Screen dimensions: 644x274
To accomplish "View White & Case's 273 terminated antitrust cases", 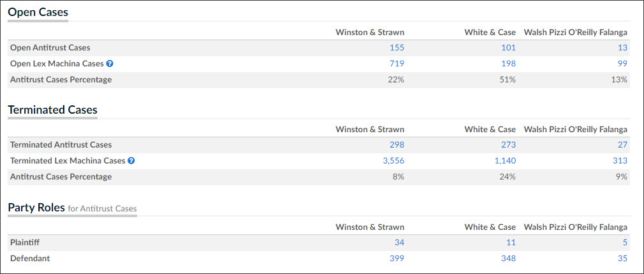I will [508, 145].
